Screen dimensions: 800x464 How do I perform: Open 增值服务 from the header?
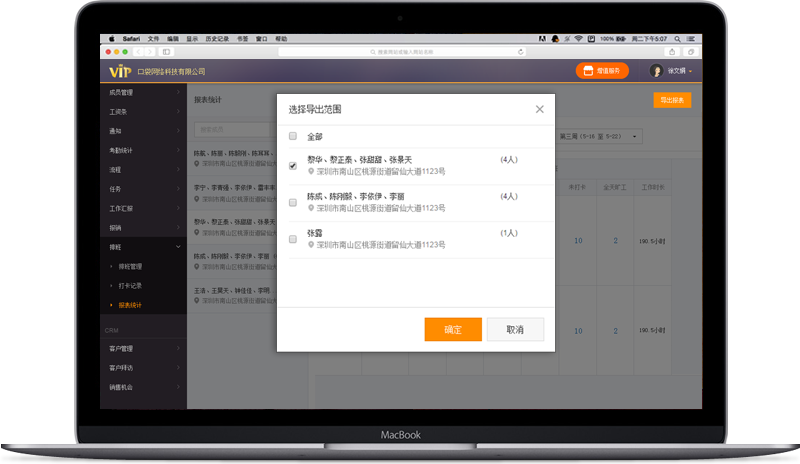click(602, 71)
